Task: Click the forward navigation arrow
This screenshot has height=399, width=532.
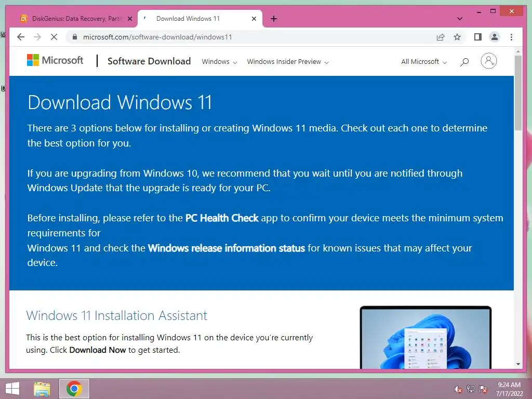Action: point(37,37)
